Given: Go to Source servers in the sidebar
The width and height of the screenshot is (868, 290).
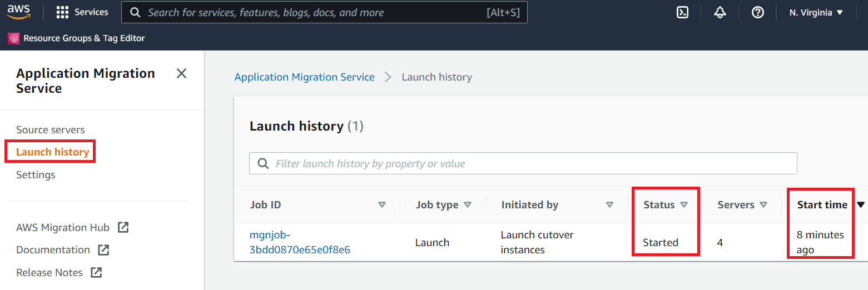Looking at the screenshot, I should coord(51,130).
